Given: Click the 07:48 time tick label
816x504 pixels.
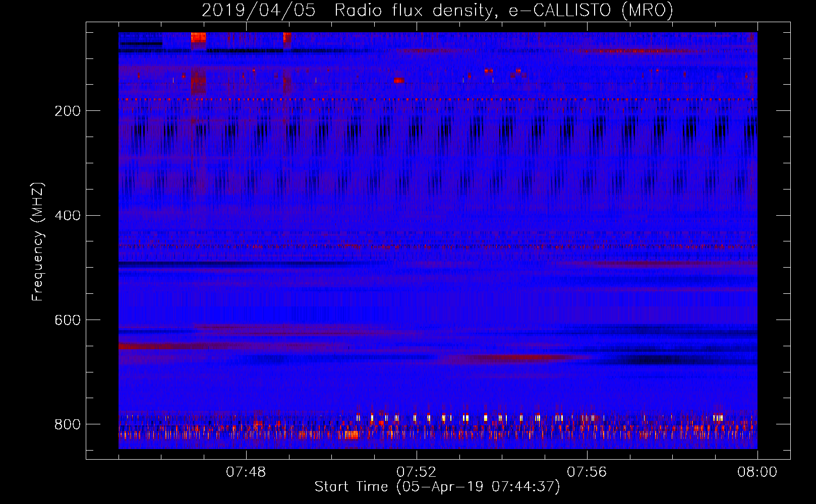Looking at the screenshot, I should point(246,472).
